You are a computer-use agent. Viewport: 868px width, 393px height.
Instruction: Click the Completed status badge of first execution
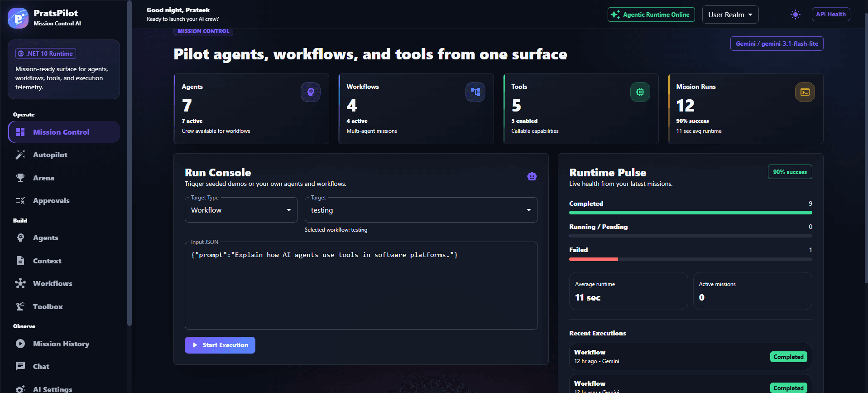click(788, 357)
